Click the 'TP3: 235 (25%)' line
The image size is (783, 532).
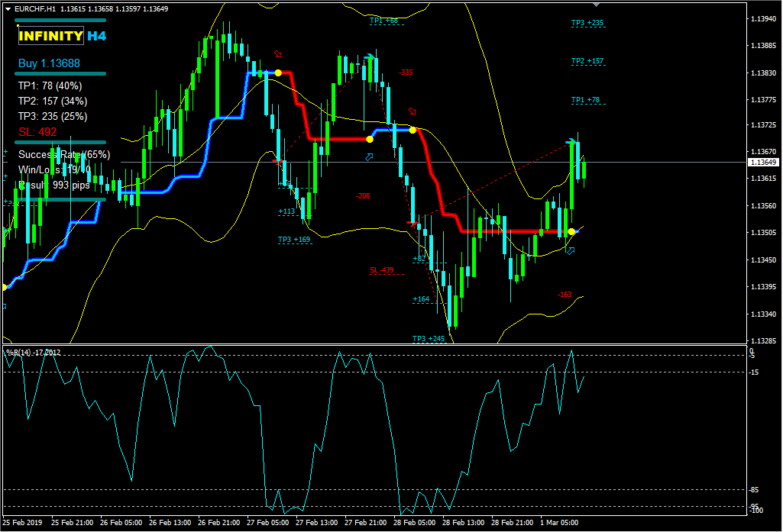(x=53, y=116)
